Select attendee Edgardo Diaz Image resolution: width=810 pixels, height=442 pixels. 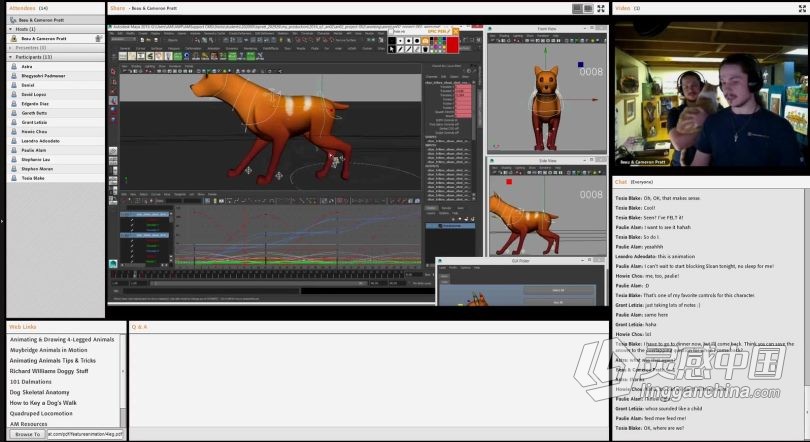pyautogui.click(x=55, y=104)
